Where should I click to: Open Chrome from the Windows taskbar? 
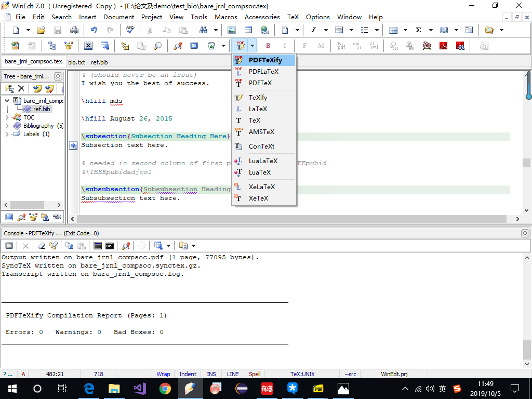(165, 389)
